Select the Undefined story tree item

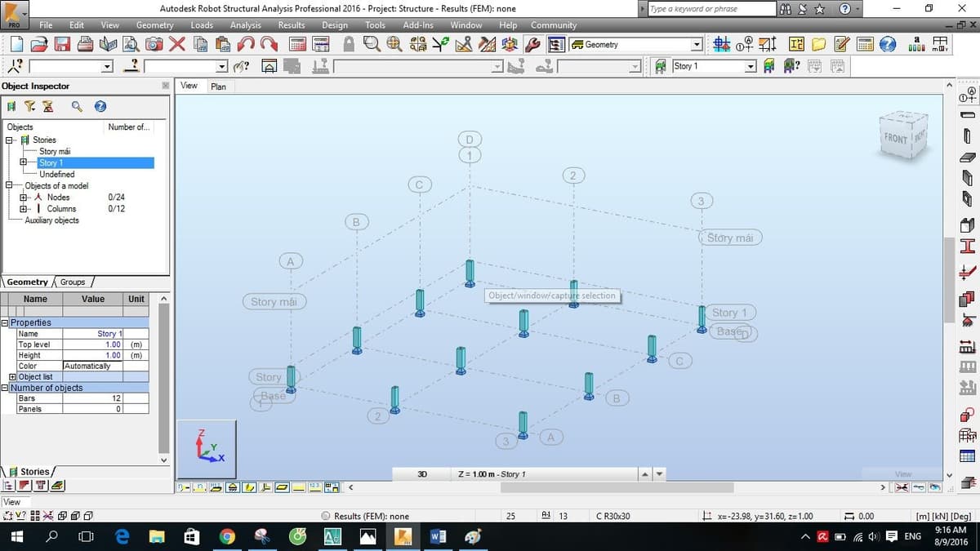coord(56,175)
